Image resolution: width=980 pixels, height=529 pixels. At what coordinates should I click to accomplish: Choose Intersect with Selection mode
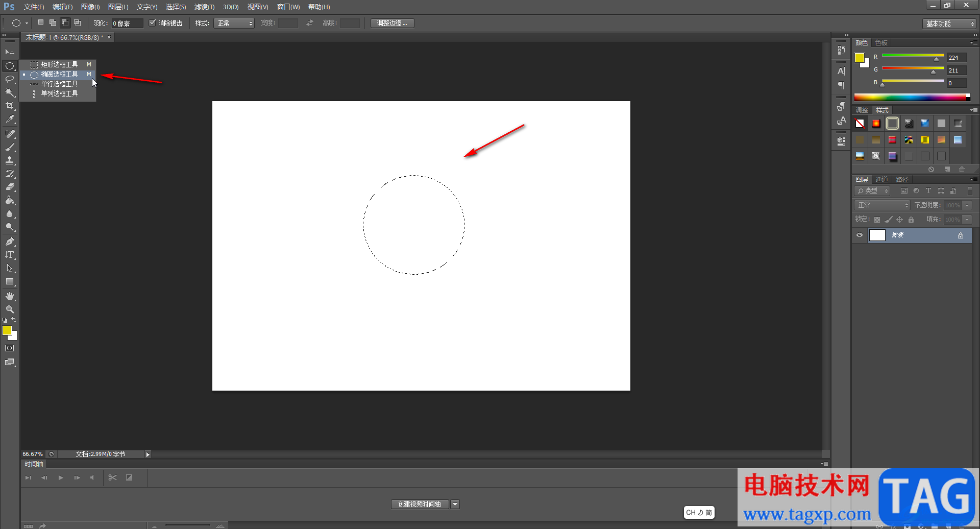click(x=77, y=23)
